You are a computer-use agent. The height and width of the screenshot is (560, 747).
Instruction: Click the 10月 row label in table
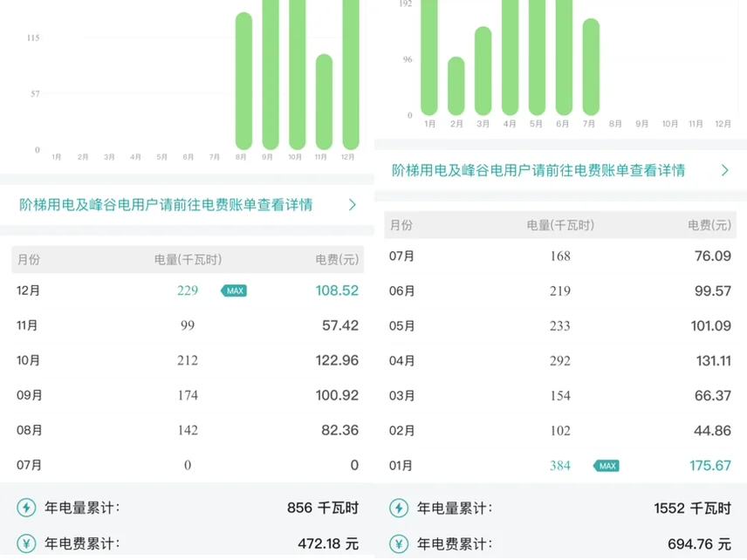28,360
